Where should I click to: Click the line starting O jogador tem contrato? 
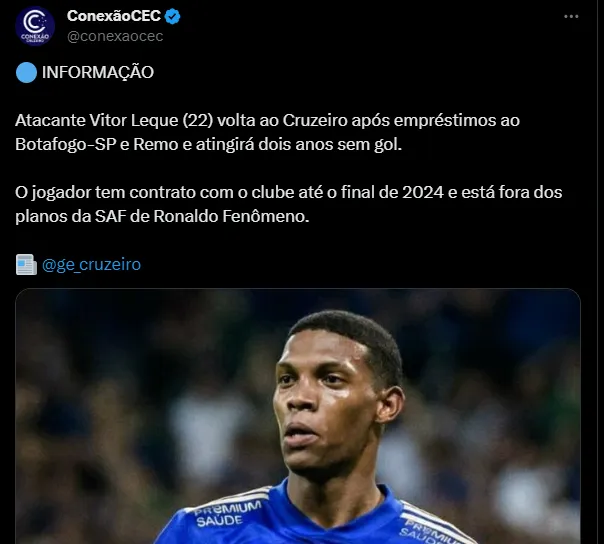tap(289, 192)
